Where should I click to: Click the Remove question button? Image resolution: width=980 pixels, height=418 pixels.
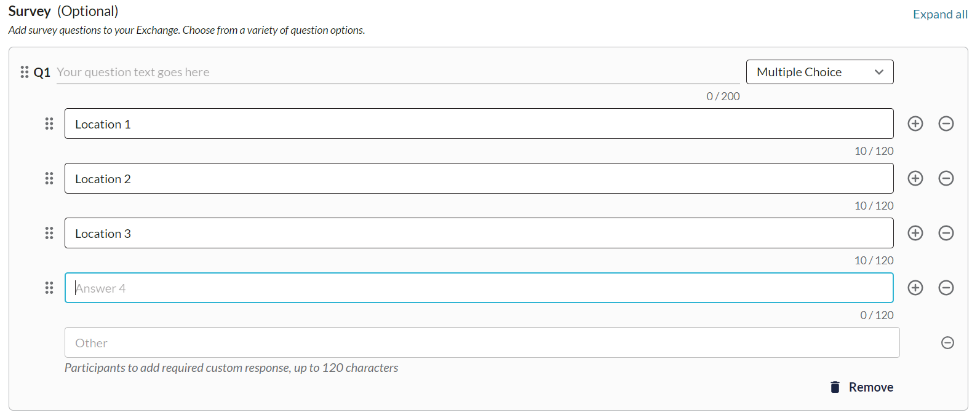click(x=862, y=387)
